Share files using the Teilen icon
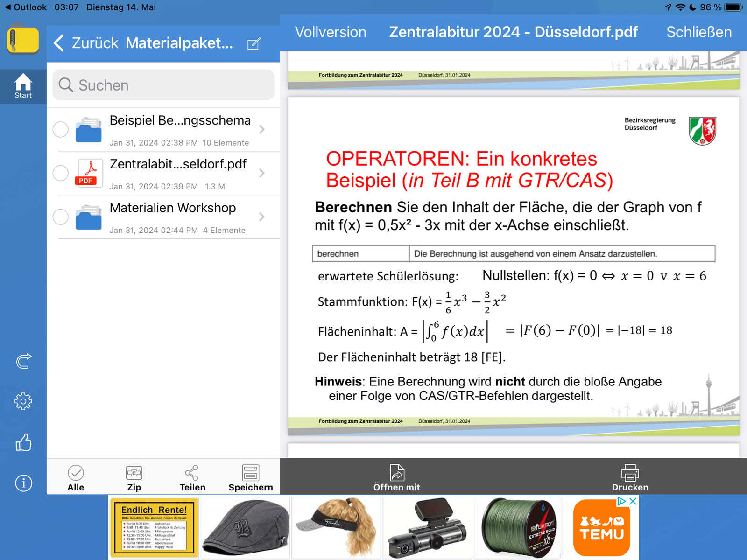 coord(192,478)
